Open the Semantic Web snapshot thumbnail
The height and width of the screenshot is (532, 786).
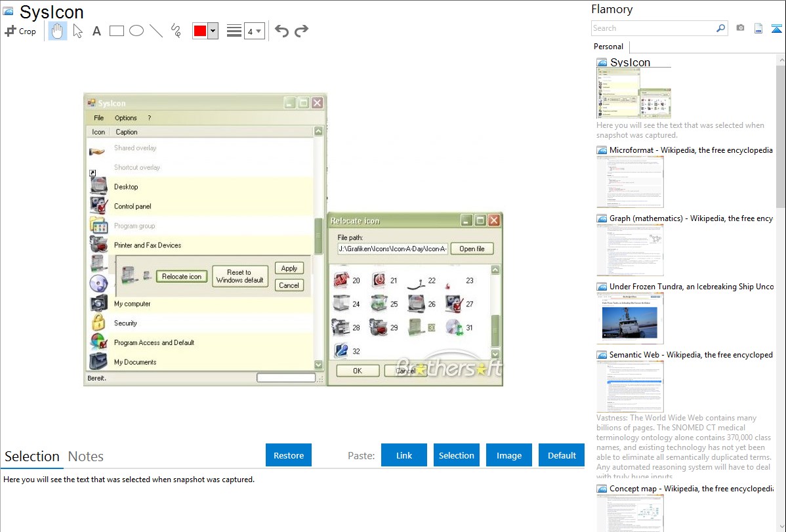tap(630, 386)
